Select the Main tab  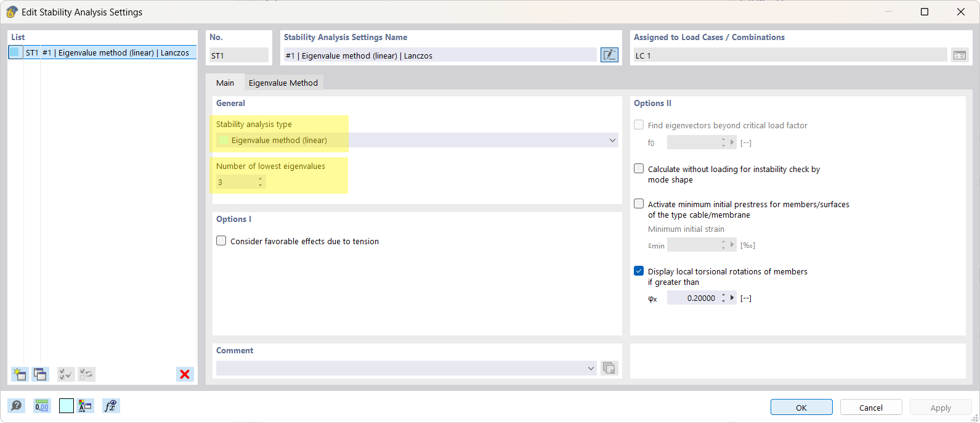225,83
